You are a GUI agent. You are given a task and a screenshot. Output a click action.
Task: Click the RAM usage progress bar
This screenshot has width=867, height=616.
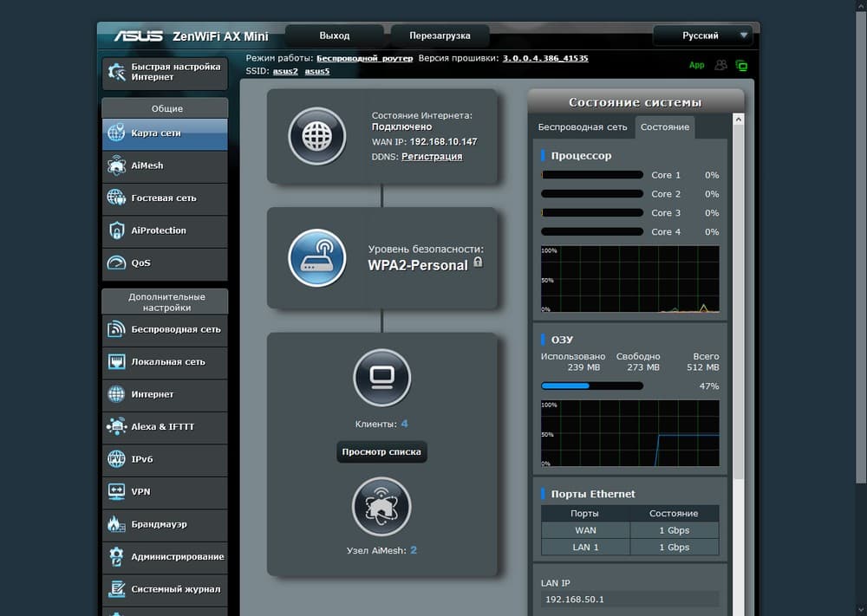pos(591,386)
